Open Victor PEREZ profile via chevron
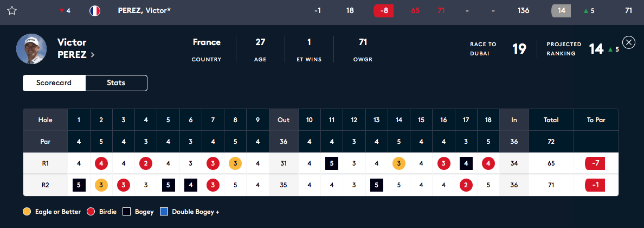Screen dimensions: 644x228 (x=92, y=55)
